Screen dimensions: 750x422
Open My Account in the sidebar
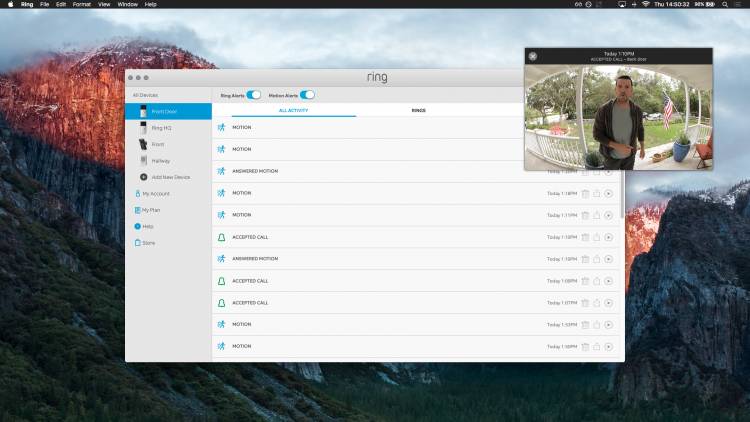tap(156, 194)
